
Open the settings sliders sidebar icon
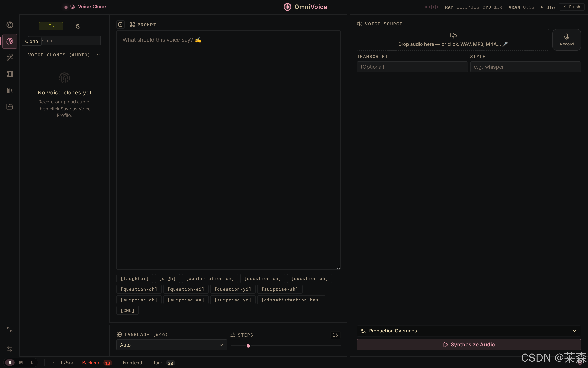coord(10,330)
